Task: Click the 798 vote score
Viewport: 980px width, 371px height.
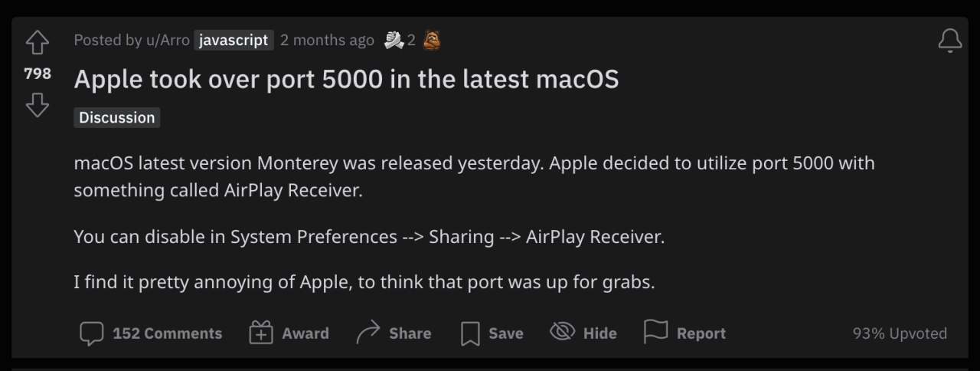Action: point(37,74)
